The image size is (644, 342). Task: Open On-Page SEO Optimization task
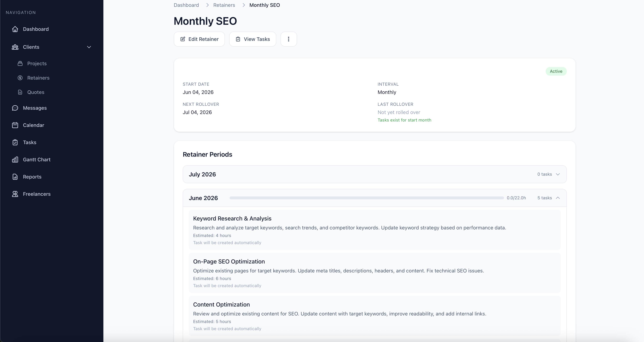click(374, 273)
